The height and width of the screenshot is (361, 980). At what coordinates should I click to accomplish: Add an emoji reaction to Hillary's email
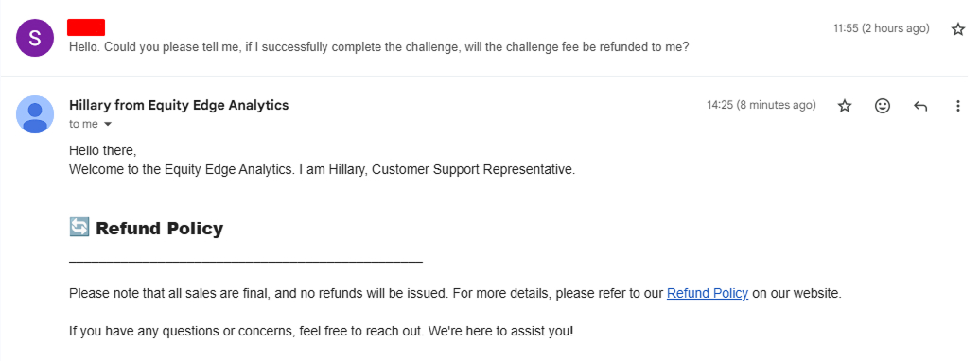[x=882, y=106]
